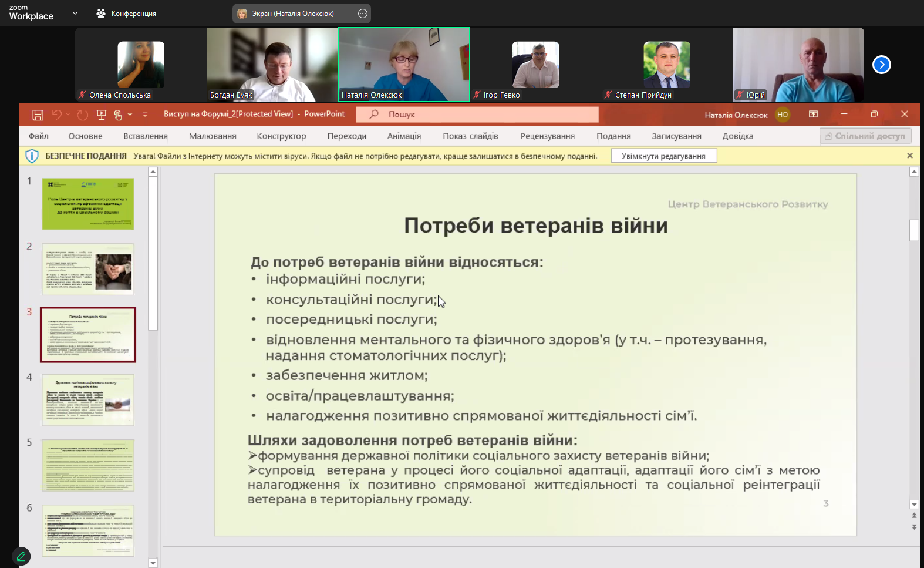Image resolution: width=924 pixels, height=568 pixels.
Task: Select slide 6 thumbnail
Action: (88, 530)
